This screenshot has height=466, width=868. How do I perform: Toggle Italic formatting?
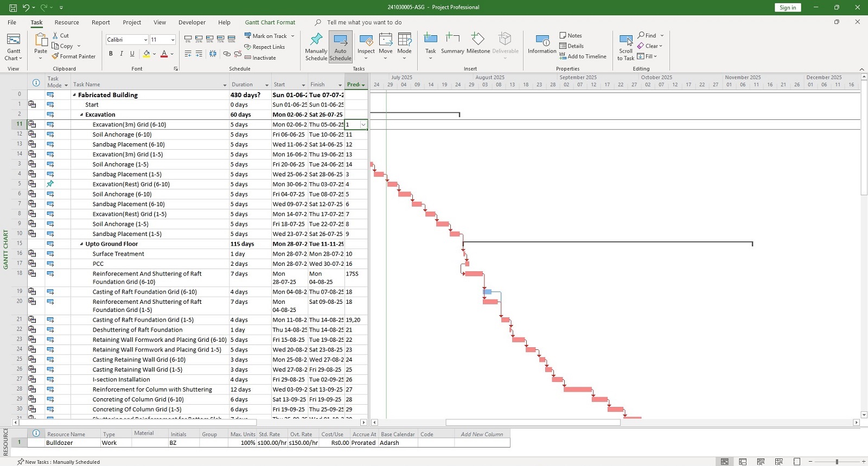122,54
